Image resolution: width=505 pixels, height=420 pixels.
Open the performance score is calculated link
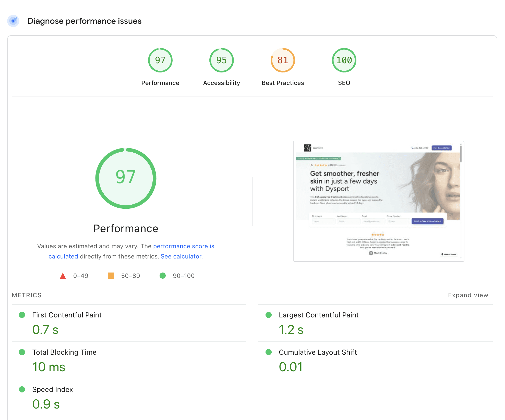pyautogui.click(x=183, y=246)
